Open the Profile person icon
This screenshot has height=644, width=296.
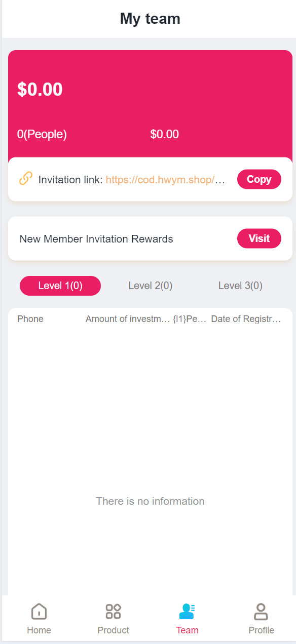coord(261,612)
